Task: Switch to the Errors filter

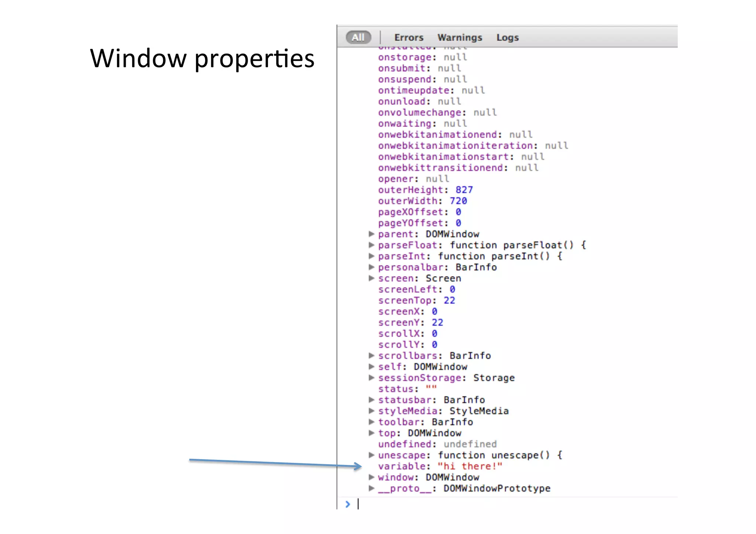Action: [x=409, y=38]
